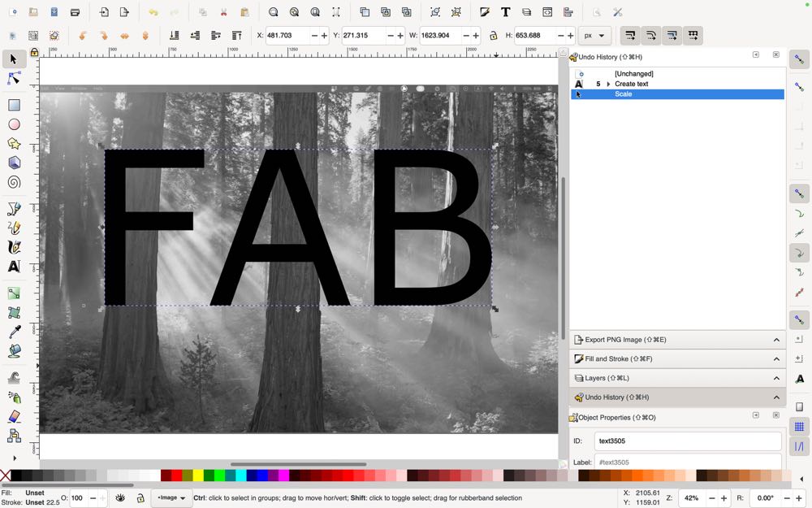Select the Gradient tool
This screenshot has width=812, height=508.
[x=14, y=293]
